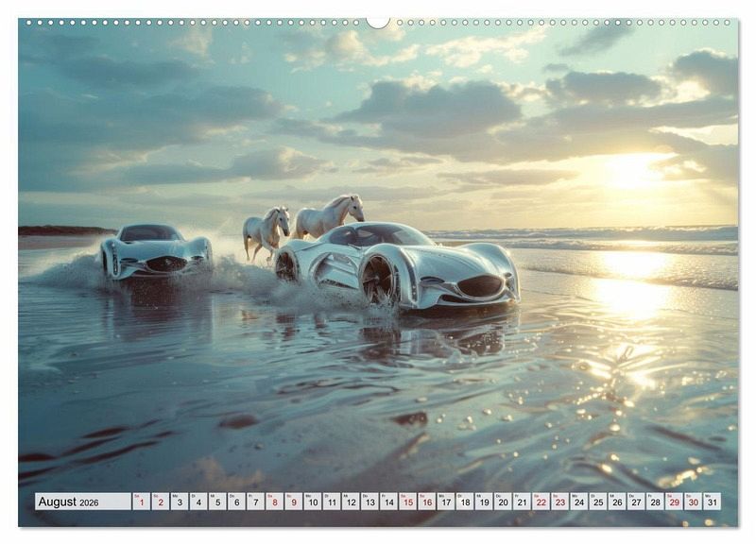756x545 pixels.
Task: Select day 23 in the calendar strip
Action: (559, 502)
